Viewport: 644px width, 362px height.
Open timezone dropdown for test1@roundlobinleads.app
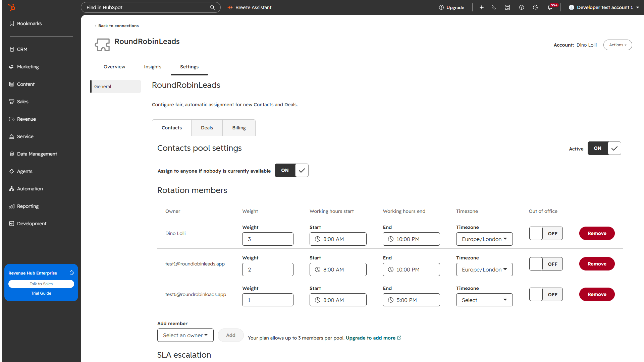pos(484,269)
